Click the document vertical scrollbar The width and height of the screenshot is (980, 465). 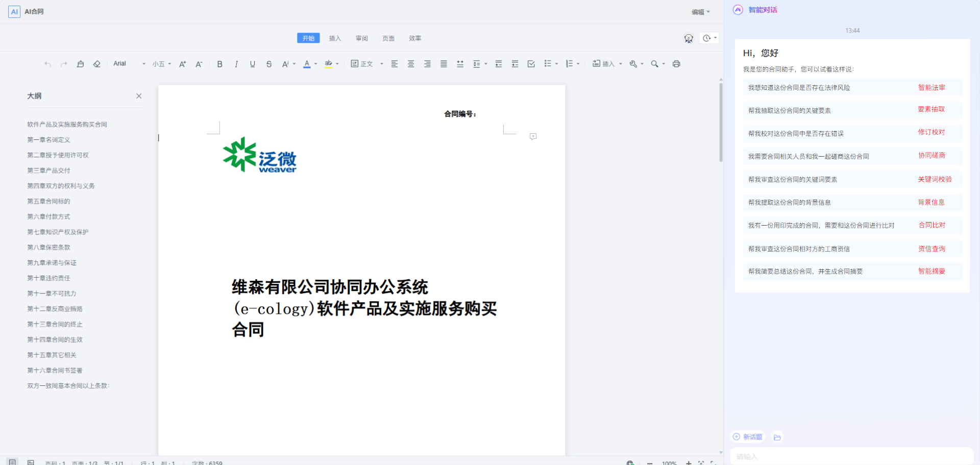[721, 123]
